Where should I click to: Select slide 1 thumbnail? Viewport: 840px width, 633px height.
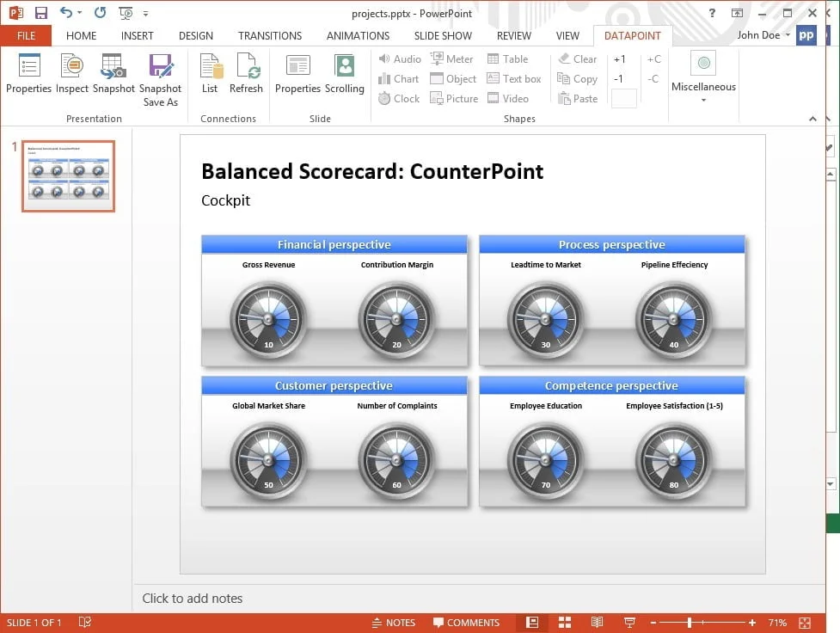click(68, 176)
